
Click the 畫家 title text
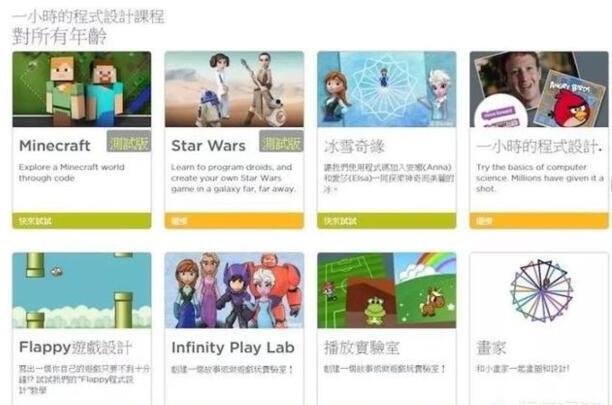(491, 347)
